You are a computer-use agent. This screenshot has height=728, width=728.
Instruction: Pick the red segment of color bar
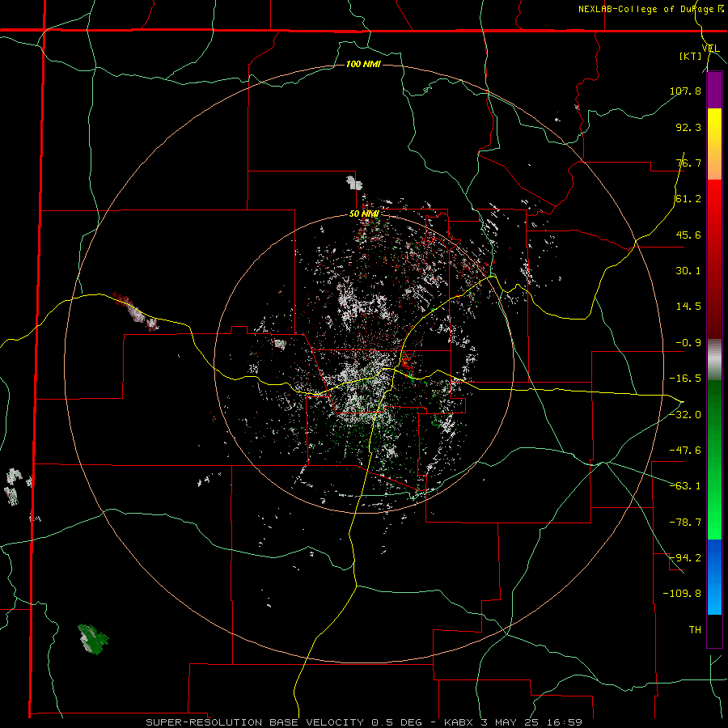[714, 259]
